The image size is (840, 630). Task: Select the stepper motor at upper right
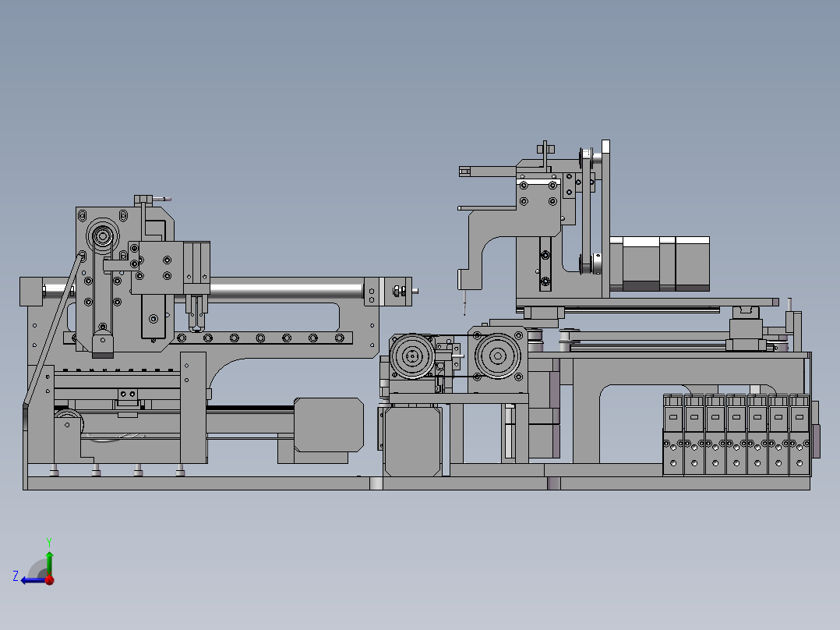(659, 264)
